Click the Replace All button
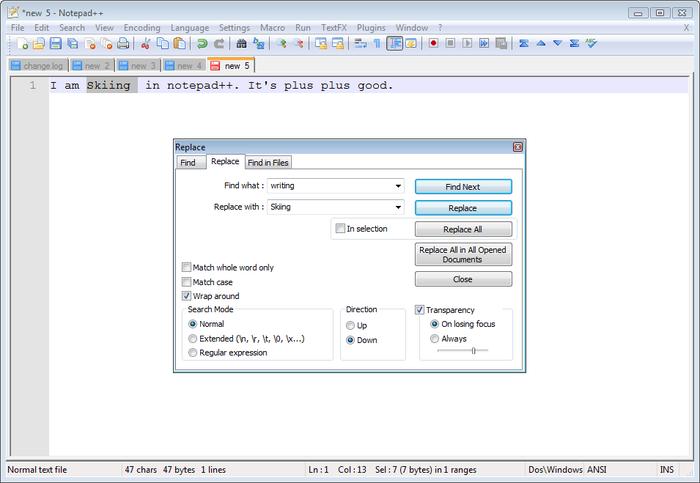This screenshot has height=483, width=700. pyautogui.click(x=463, y=229)
